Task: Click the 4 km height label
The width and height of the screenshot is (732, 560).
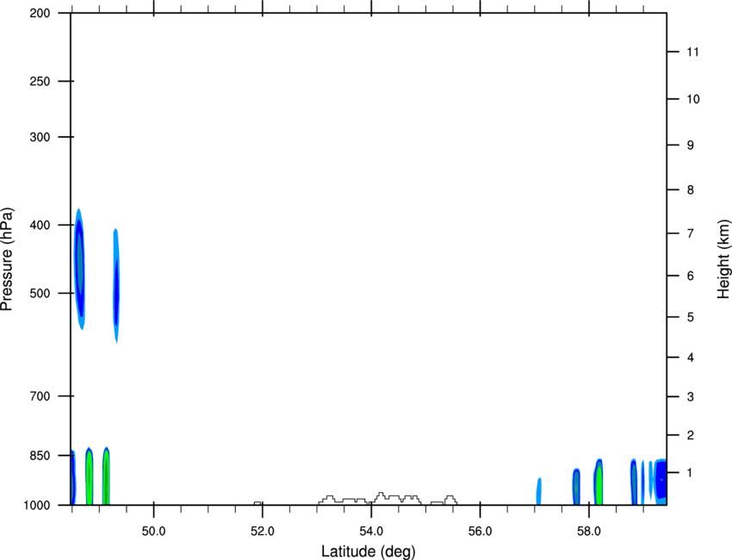Action: 691,358
